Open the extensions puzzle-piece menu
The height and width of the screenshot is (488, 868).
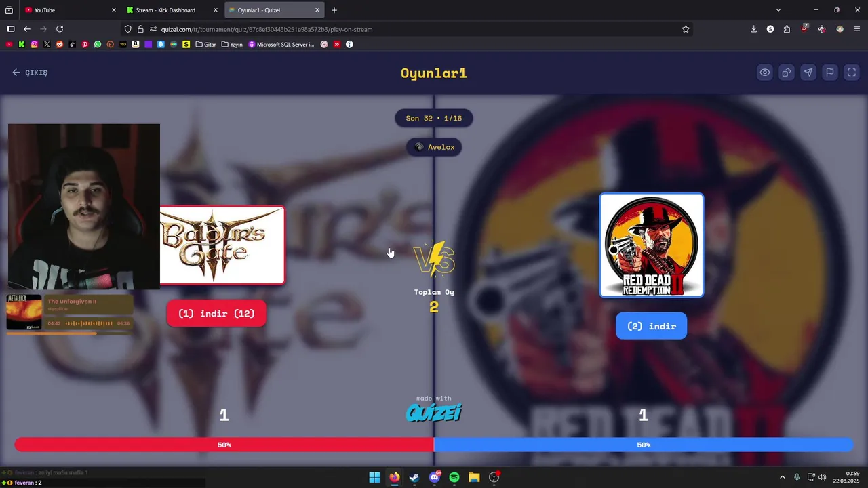tap(787, 29)
